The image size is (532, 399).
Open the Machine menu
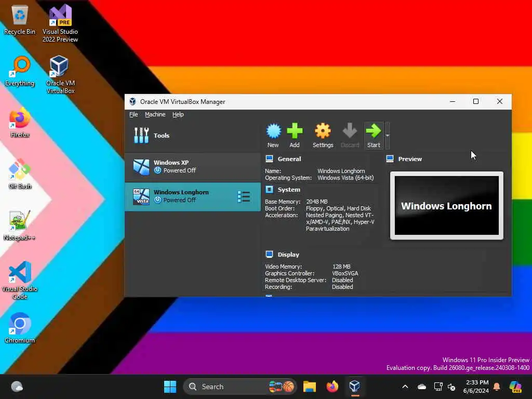coord(155,114)
